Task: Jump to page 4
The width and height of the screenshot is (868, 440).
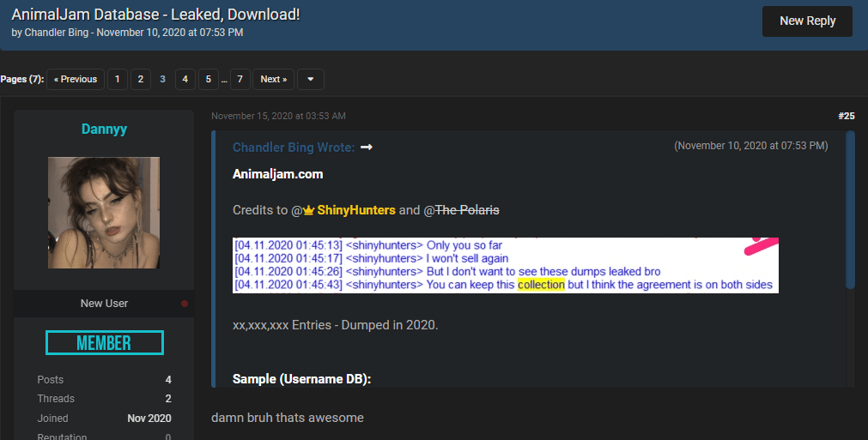Action: point(185,79)
